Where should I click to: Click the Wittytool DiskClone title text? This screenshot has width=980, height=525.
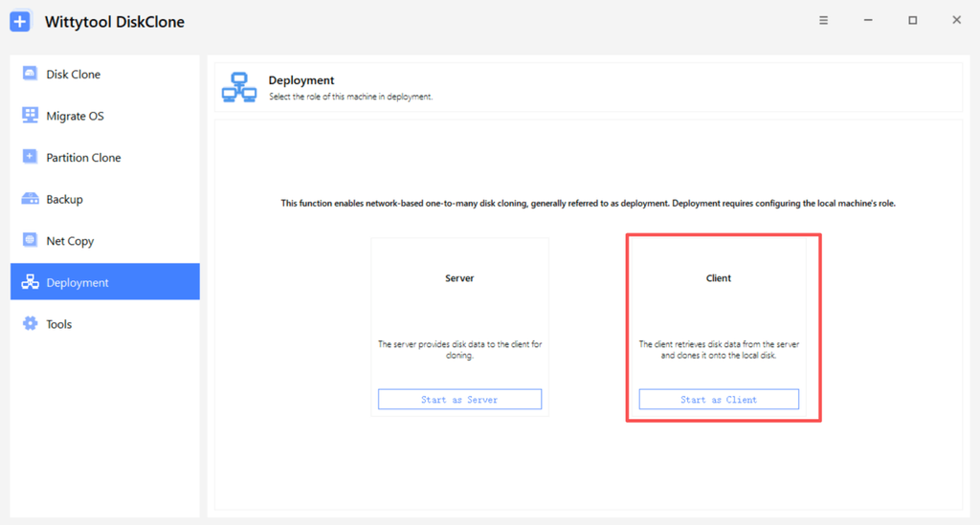115,22
